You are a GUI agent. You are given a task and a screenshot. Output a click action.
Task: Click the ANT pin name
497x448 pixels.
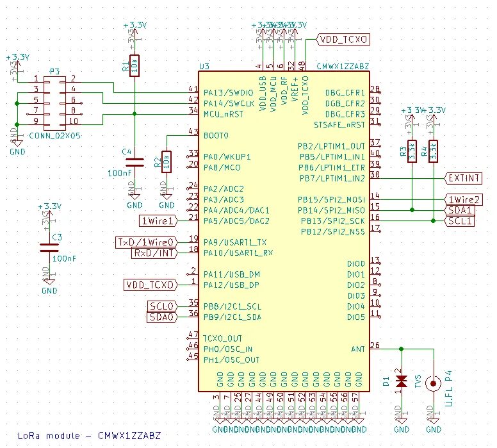(358, 349)
